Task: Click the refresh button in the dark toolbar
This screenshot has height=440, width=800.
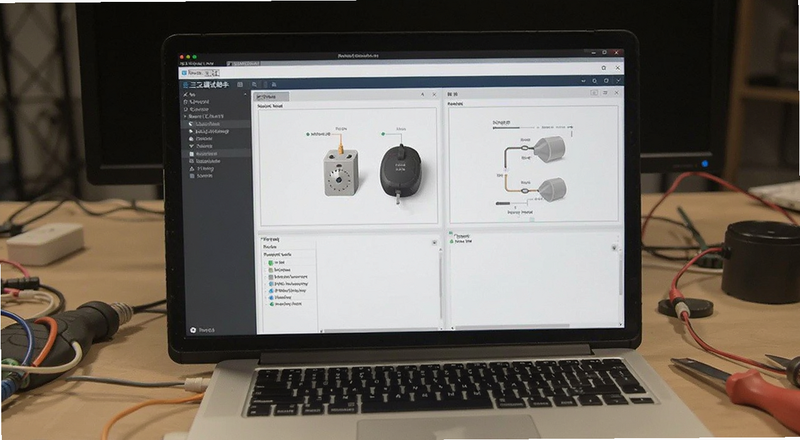Action: [x=606, y=81]
